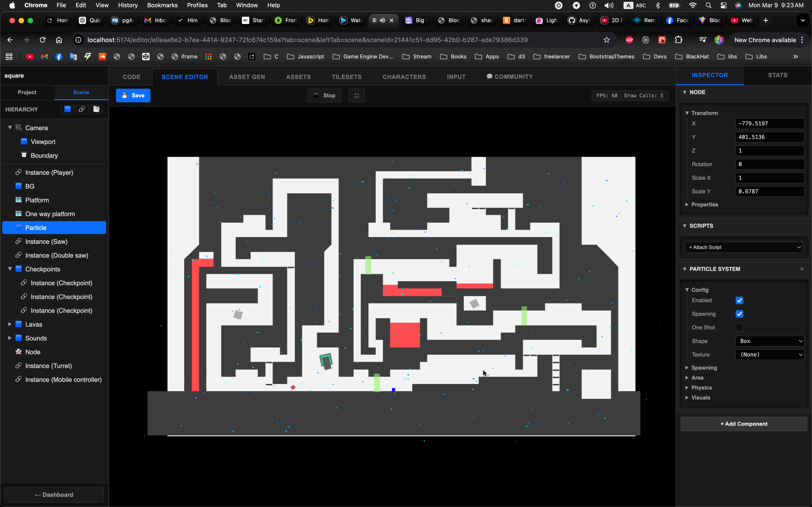Expand the Lavas node in hierarchy
The width and height of the screenshot is (812, 507).
coord(10,324)
